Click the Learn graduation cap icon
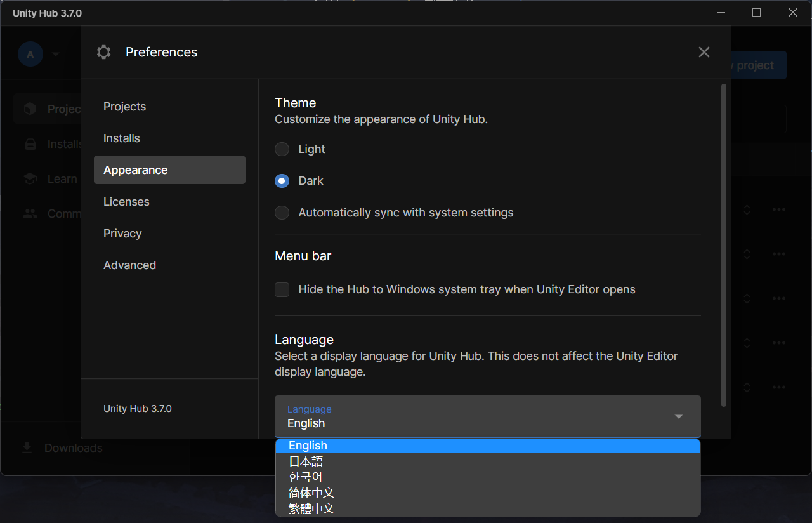The height and width of the screenshot is (523, 812). tap(30, 179)
